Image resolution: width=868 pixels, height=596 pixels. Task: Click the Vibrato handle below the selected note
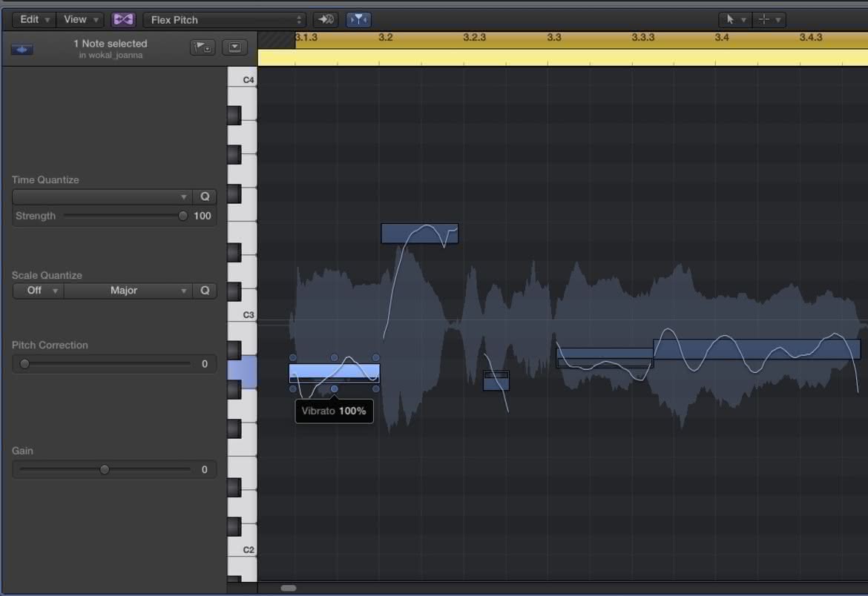[x=335, y=389]
